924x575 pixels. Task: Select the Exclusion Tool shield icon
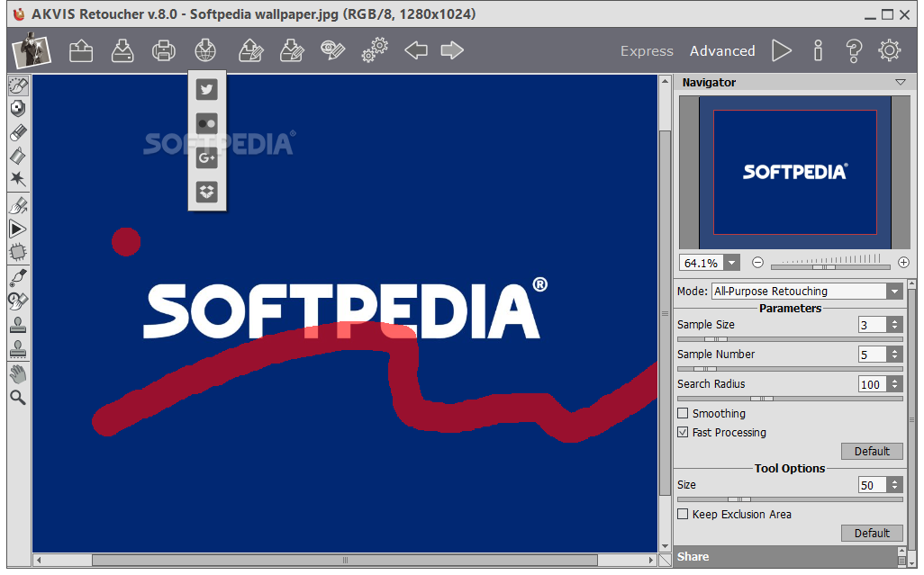click(x=18, y=108)
